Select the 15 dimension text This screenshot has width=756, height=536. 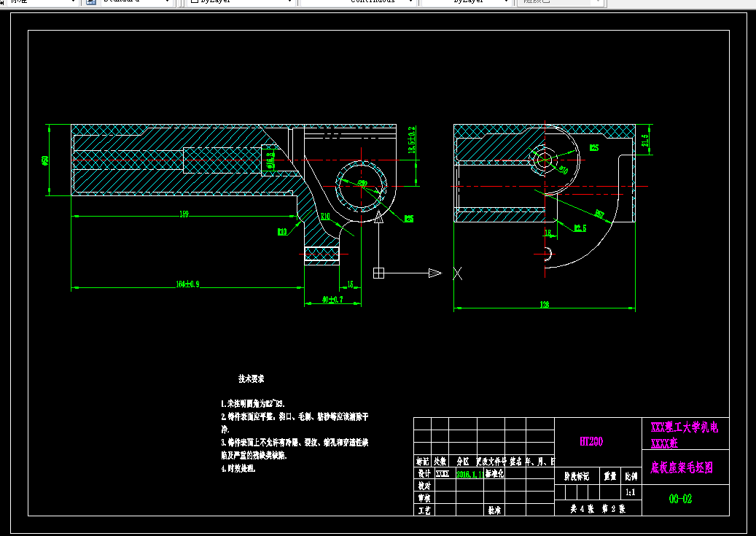[350, 284]
